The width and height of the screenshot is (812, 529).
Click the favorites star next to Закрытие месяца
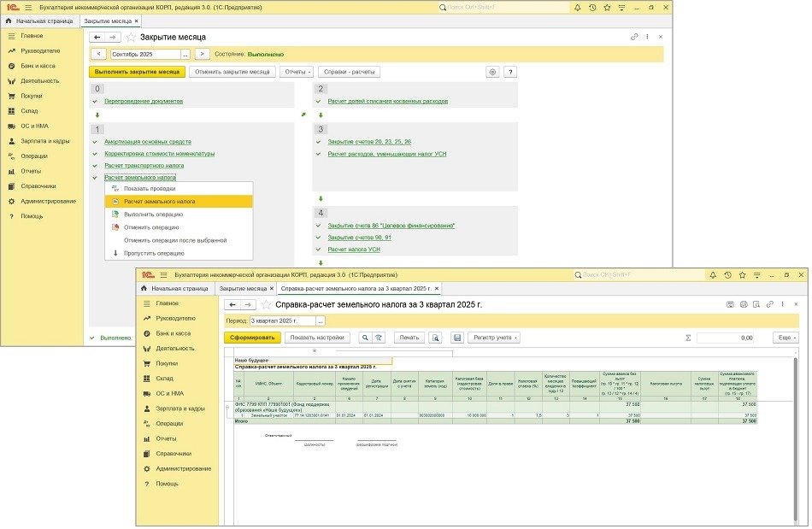pos(131,38)
